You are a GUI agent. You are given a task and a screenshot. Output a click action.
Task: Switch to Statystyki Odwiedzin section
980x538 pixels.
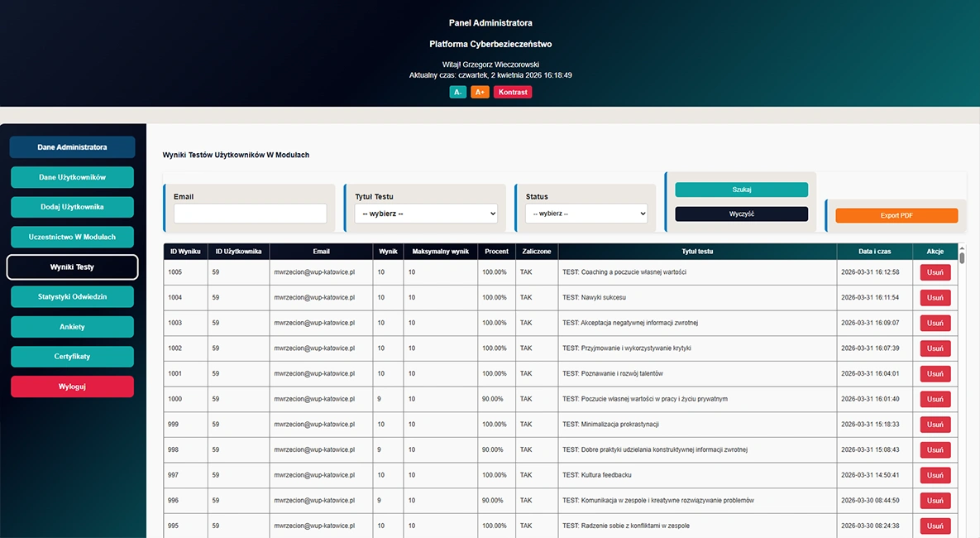(x=72, y=296)
